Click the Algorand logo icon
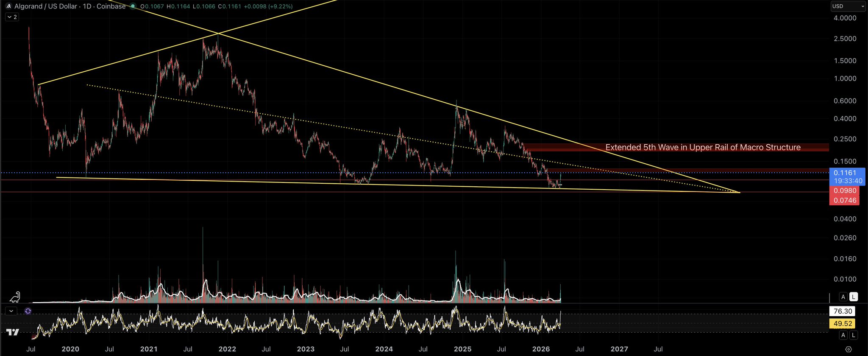The image size is (868, 356). pyautogui.click(x=8, y=6)
